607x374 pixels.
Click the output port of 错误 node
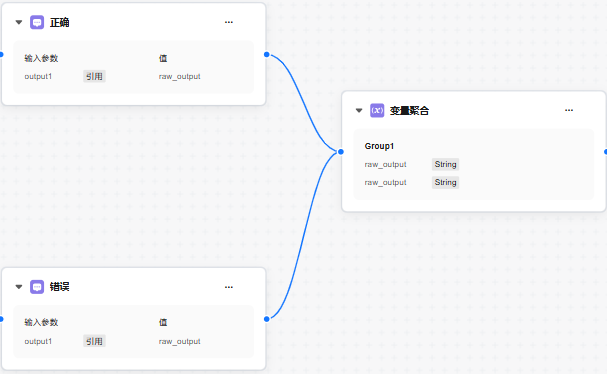pyautogui.click(x=267, y=319)
